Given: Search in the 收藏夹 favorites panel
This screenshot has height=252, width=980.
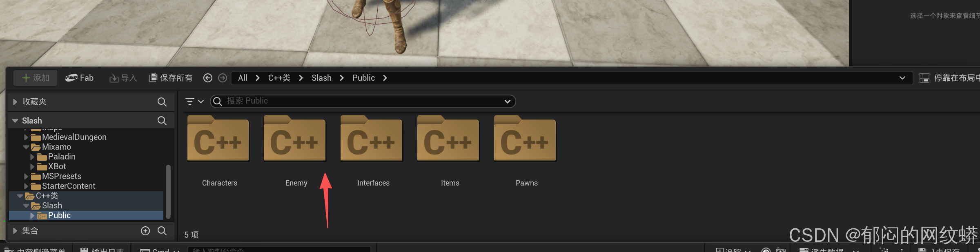Looking at the screenshot, I should click(162, 102).
